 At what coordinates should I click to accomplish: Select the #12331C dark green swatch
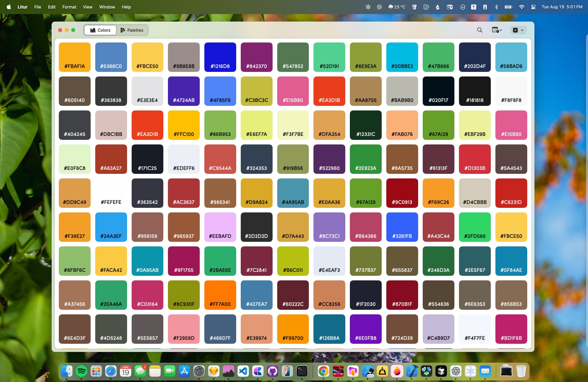[x=366, y=125]
